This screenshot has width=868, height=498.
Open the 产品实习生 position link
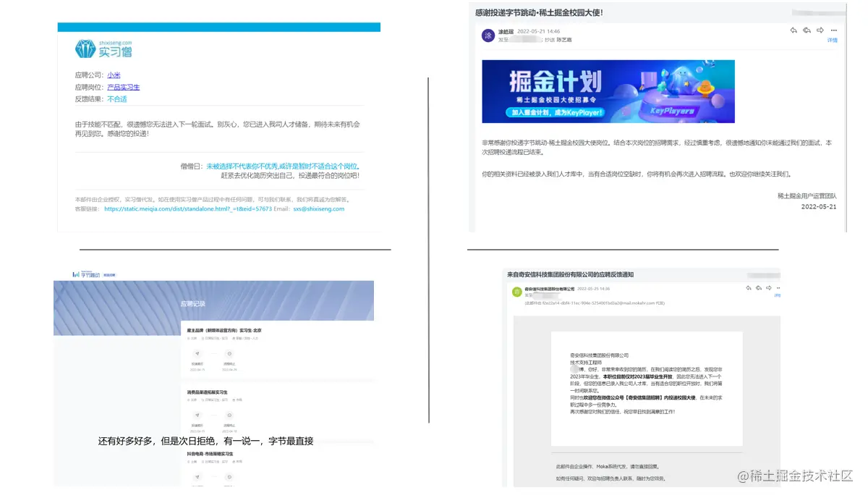coord(124,87)
